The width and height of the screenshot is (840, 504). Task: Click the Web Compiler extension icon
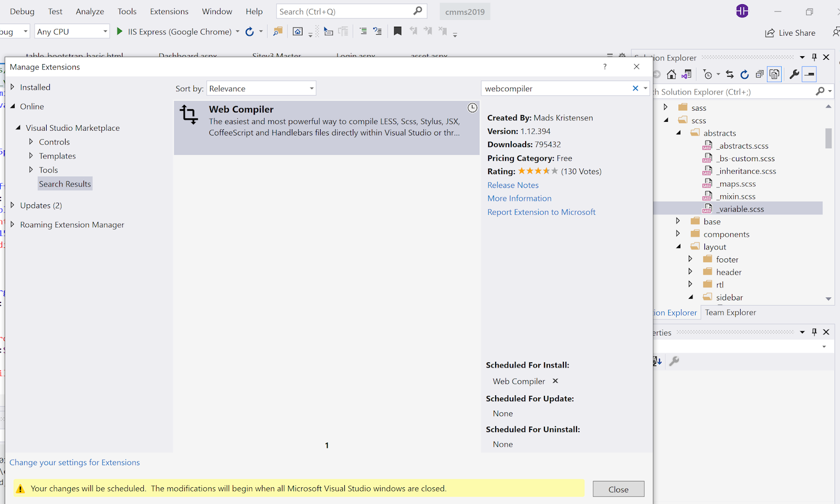[189, 114]
